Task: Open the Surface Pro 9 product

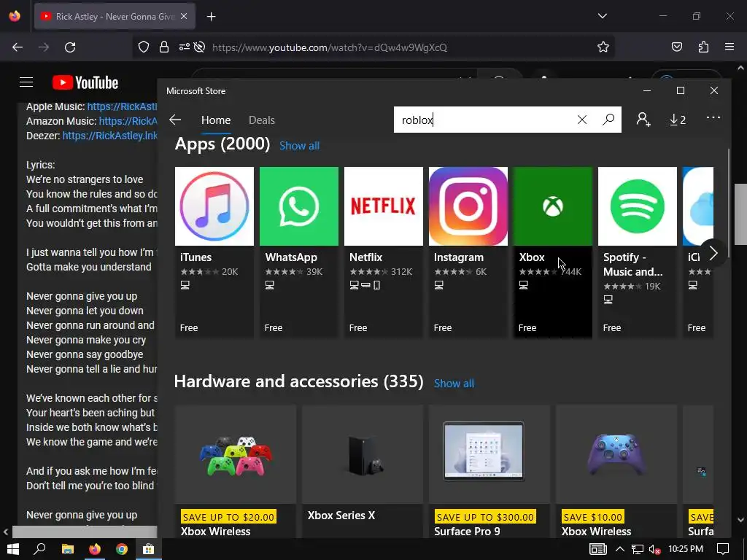Action: (x=489, y=472)
